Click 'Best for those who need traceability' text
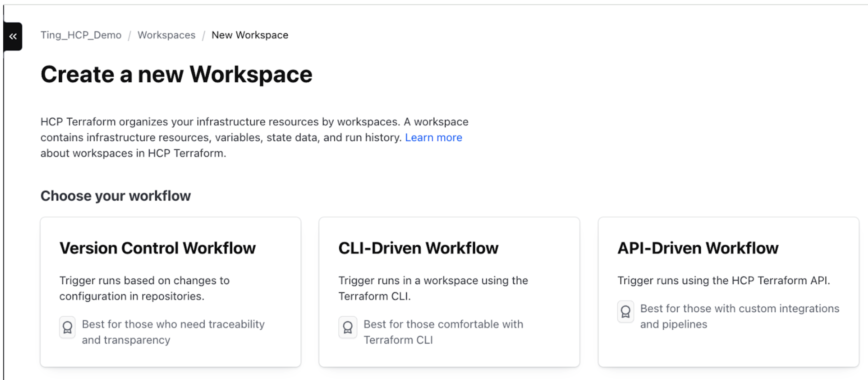The image size is (868, 380). [x=173, y=324]
